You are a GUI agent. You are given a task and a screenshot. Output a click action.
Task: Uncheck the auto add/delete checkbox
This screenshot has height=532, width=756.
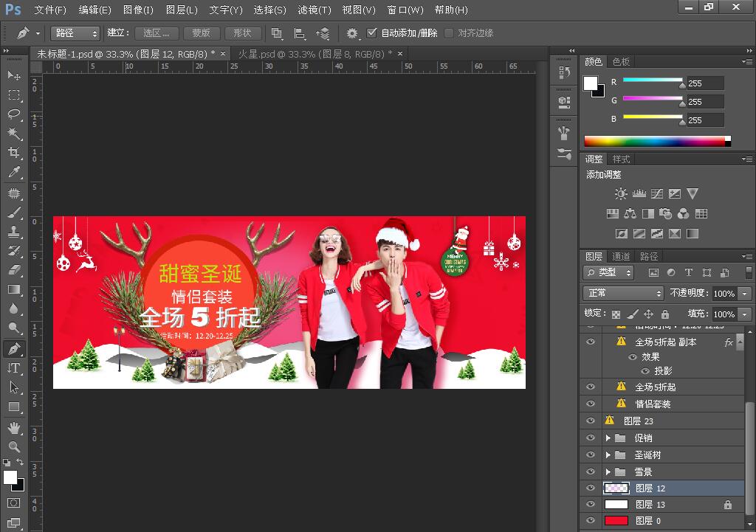(x=371, y=33)
